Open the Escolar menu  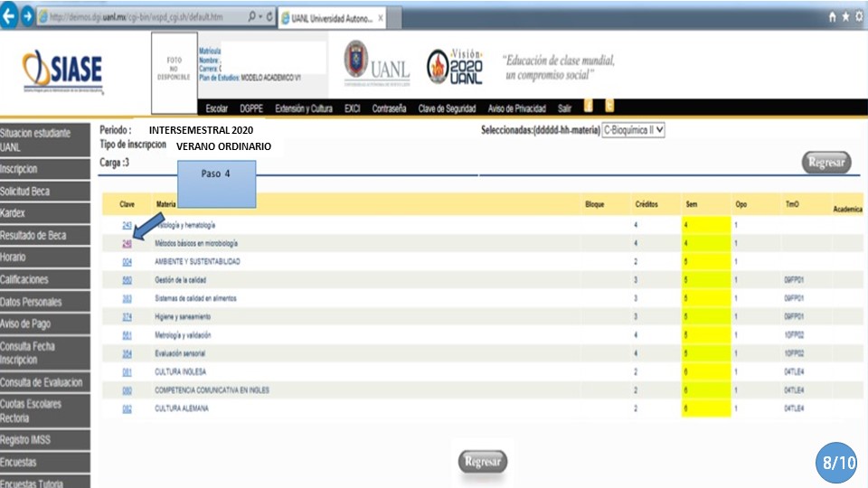point(216,108)
